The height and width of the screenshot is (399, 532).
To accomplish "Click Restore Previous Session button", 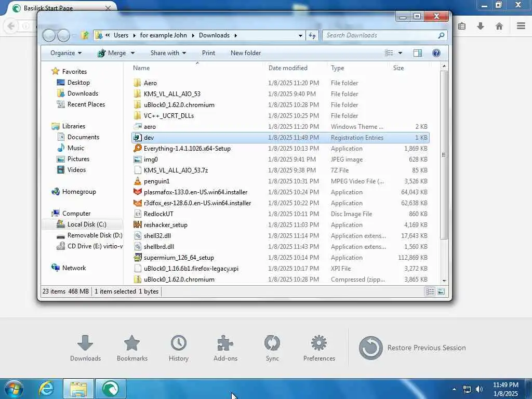I will 412,348.
